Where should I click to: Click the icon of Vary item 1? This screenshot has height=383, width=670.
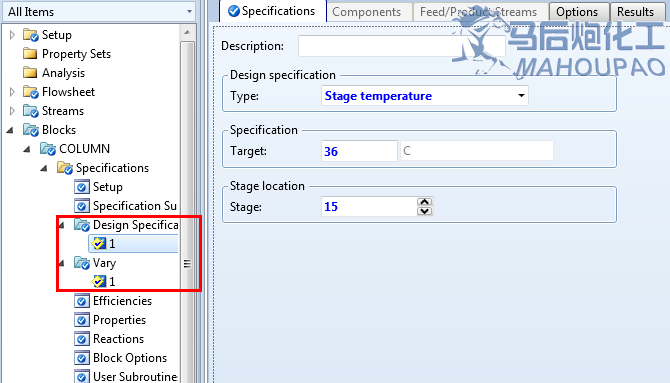(99, 281)
